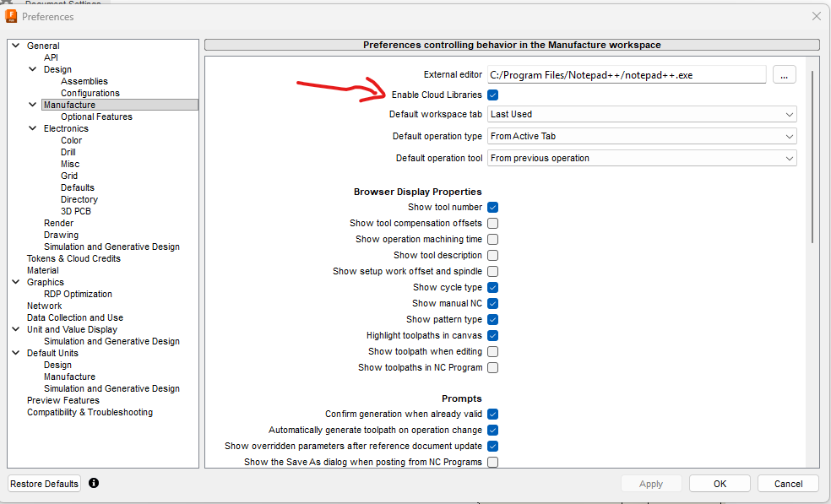Click into the External editor path field
The width and height of the screenshot is (831, 504).
pos(626,75)
